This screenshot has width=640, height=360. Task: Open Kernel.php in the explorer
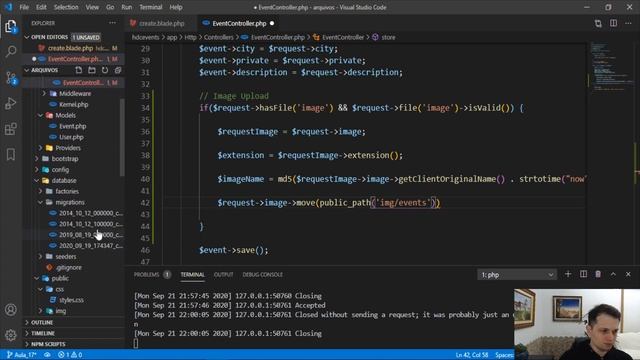73,104
